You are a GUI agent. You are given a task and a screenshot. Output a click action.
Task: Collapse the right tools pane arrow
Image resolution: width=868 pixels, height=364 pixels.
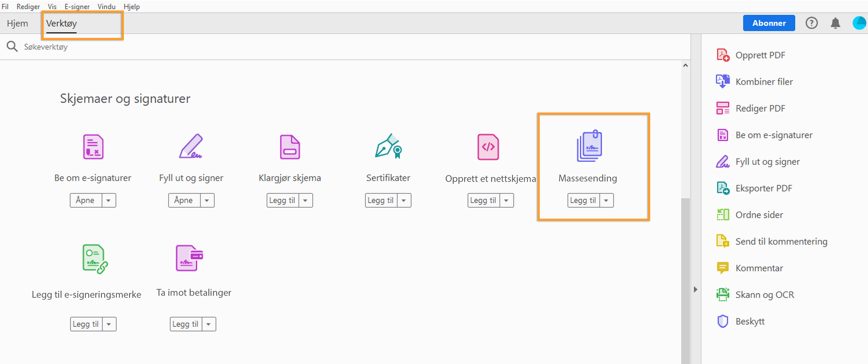tap(695, 289)
